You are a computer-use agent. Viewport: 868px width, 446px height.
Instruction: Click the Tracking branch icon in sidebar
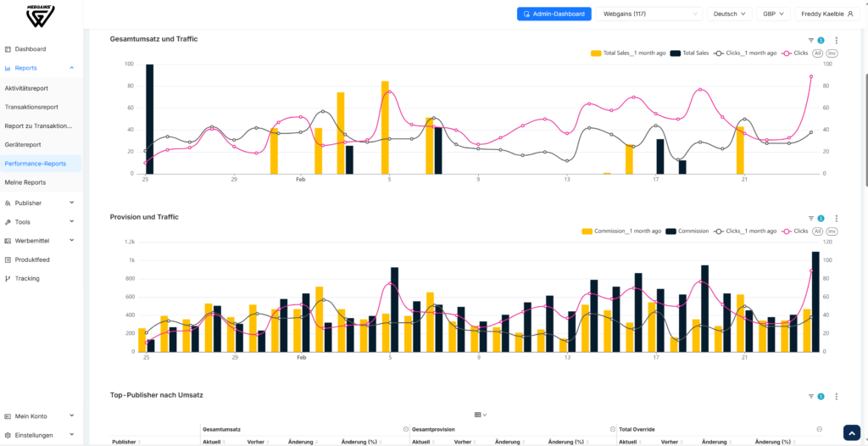8,279
